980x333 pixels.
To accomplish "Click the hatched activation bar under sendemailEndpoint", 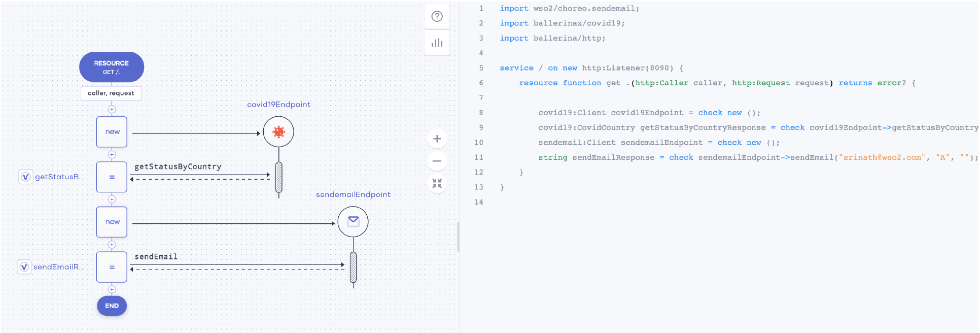I will [353, 267].
